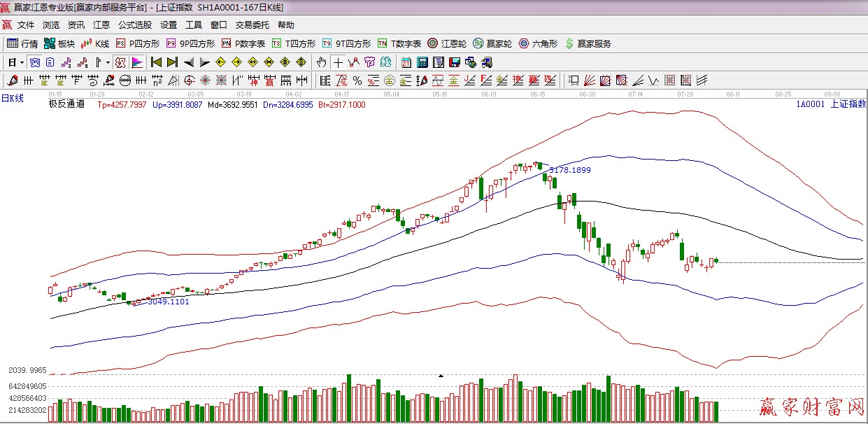Expand the 日 period dropdown arrow

click(x=22, y=62)
